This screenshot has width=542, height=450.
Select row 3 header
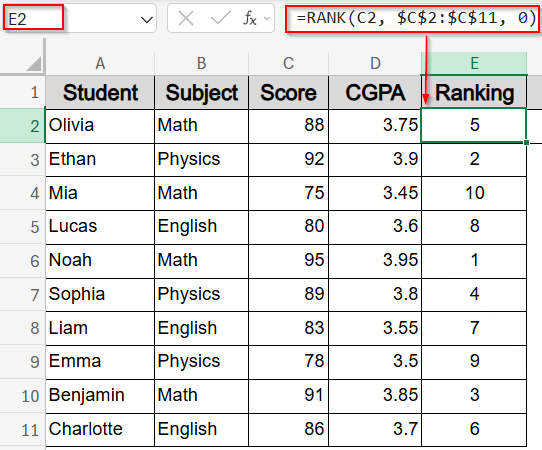click(x=22, y=160)
